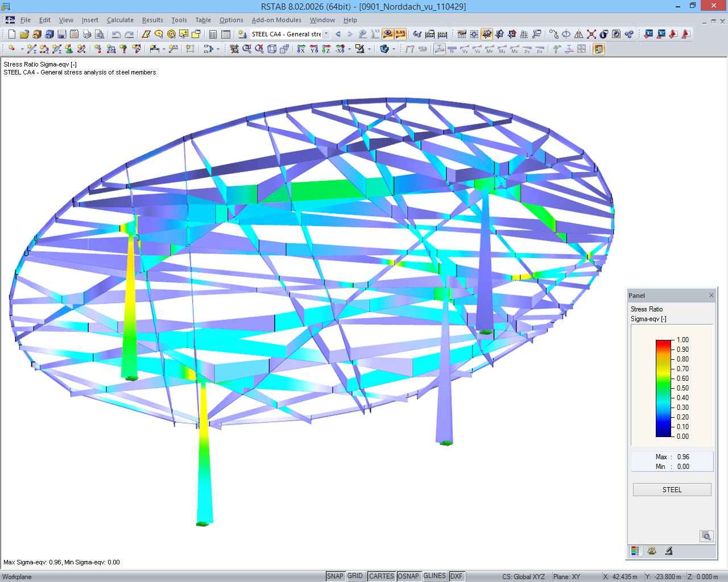Click the mirror tool icon
The image size is (728, 582).
(x=578, y=34)
